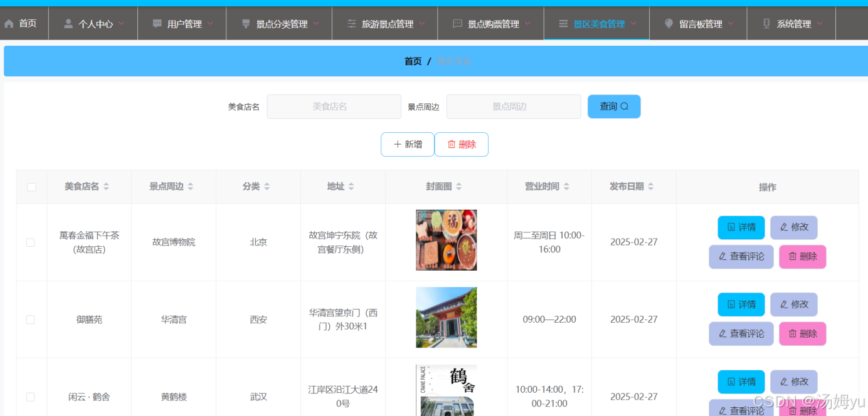Click 修改 pencil icon in 萬春金福下午茶 row
The width and height of the screenshot is (868, 416).
coord(784,227)
